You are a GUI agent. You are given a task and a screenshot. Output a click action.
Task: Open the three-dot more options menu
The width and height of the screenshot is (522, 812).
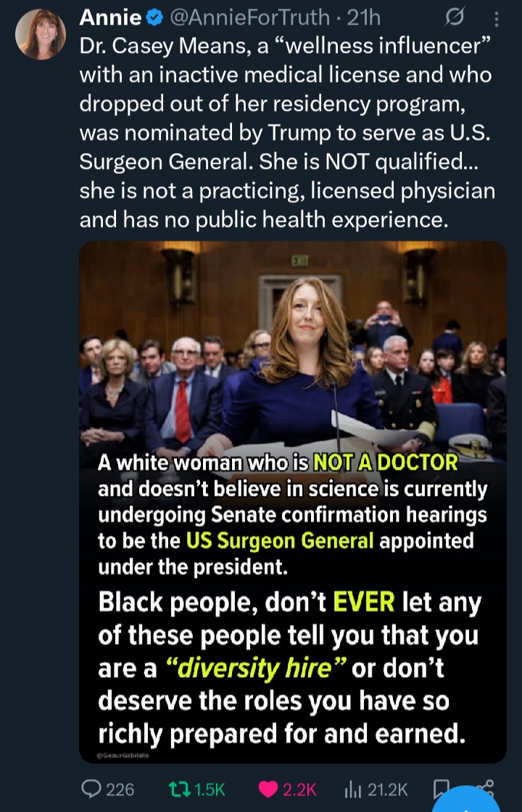[x=496, y=19]
